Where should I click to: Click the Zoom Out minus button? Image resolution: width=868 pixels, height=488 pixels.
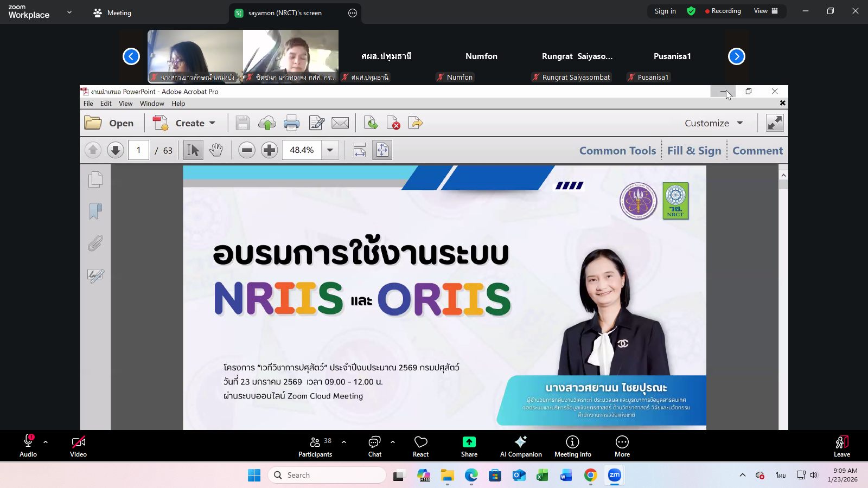click(247, 150)
